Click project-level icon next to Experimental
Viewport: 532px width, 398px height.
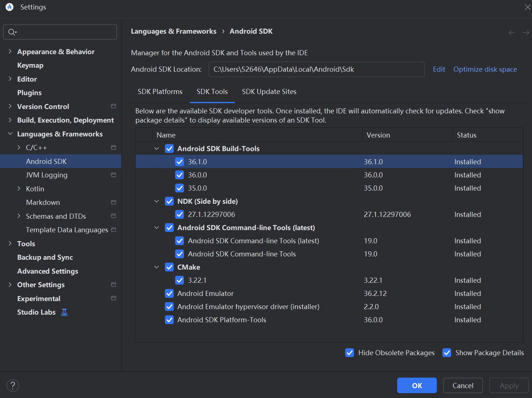click(113, 298)
